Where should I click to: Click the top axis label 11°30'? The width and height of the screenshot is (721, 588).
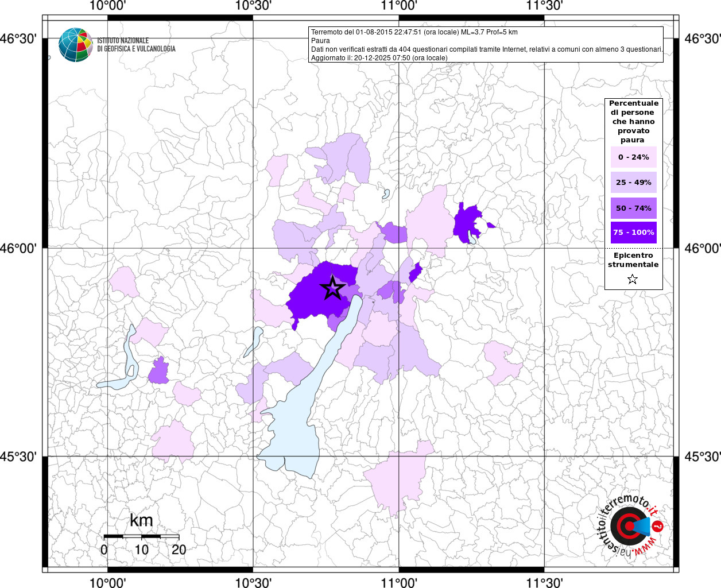(544, 6)
